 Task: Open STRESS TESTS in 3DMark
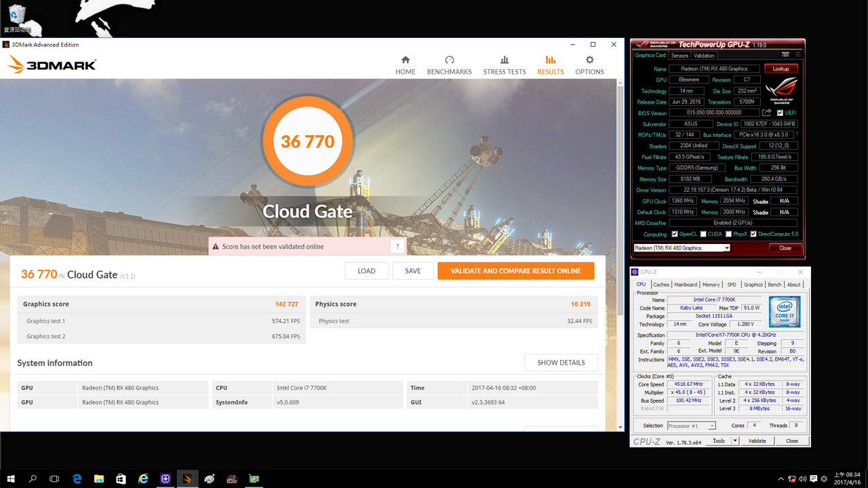click(x=505, y=65)
